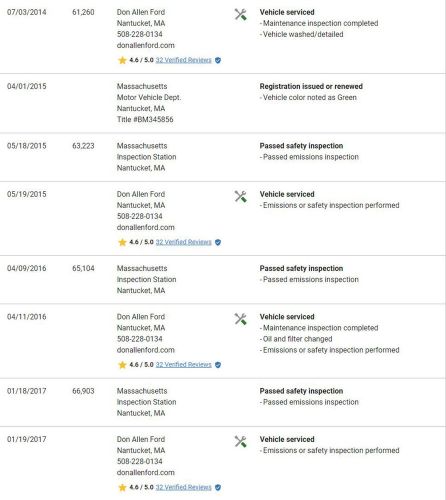Image resolution: width=446 pixels, height=500 pixels.
Task: Open 32 Verified Reviews link for 05/19/2015
Action: click(184, 242)
